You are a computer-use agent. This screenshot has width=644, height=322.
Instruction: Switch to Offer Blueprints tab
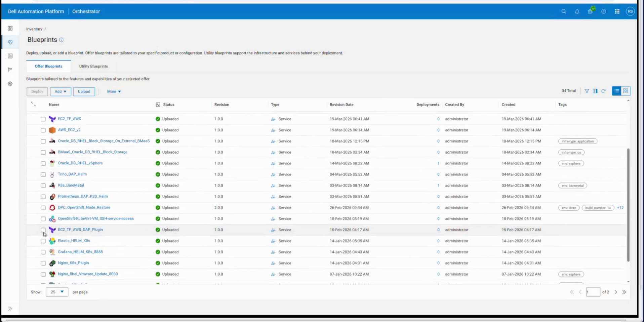coord(48,66)
